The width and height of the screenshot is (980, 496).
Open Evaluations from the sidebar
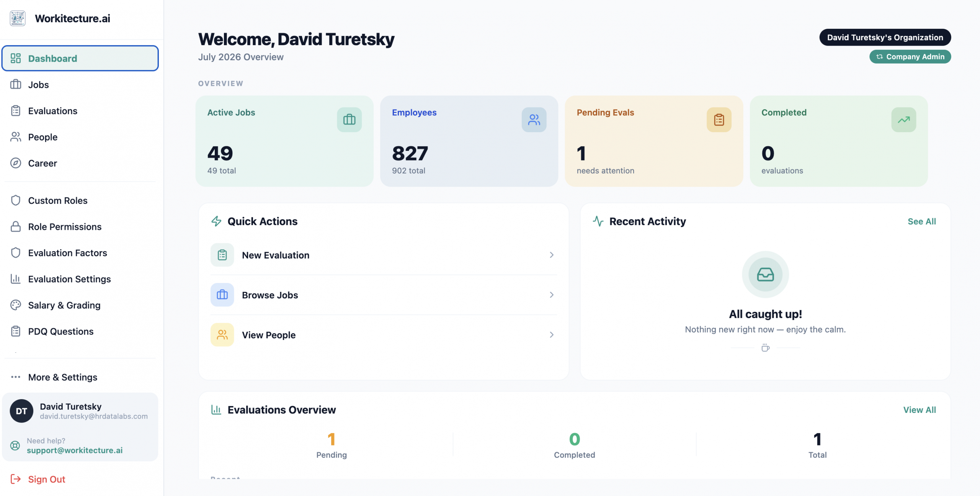click(80, 111)
